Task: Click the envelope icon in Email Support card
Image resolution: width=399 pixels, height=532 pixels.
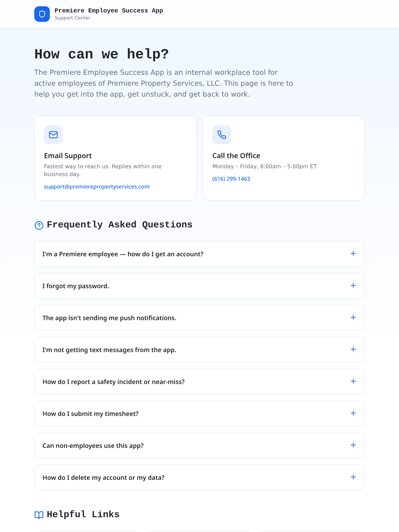Action: click(x=53, y=135)
